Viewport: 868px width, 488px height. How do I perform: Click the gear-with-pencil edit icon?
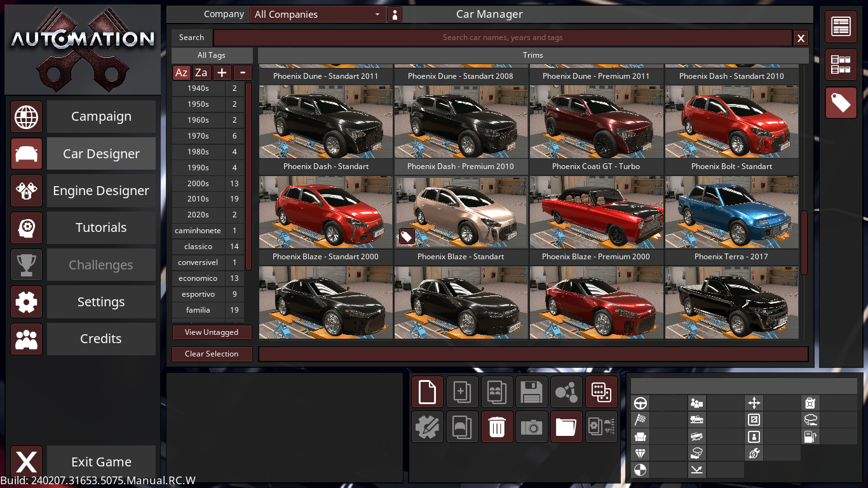[427, 426]
